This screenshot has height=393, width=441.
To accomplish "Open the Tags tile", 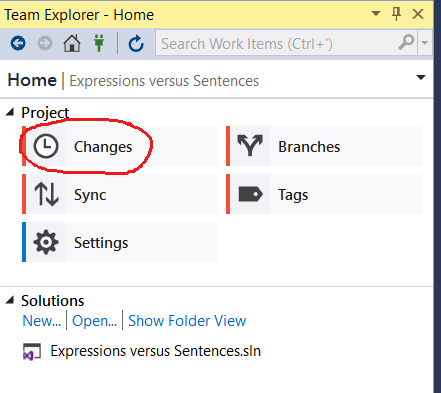I will click(x=324, y=194).
